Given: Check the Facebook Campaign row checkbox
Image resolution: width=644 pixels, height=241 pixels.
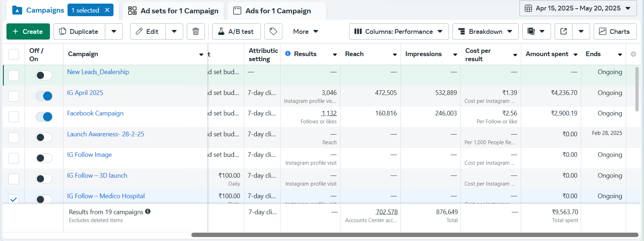Looking at the screenshot, I should [14, 117].
